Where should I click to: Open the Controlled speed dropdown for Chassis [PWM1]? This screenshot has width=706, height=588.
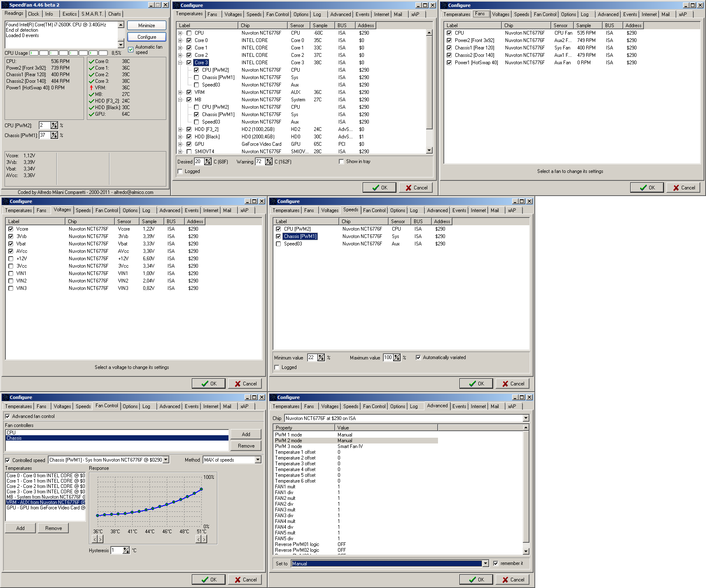tap(166, 460)
